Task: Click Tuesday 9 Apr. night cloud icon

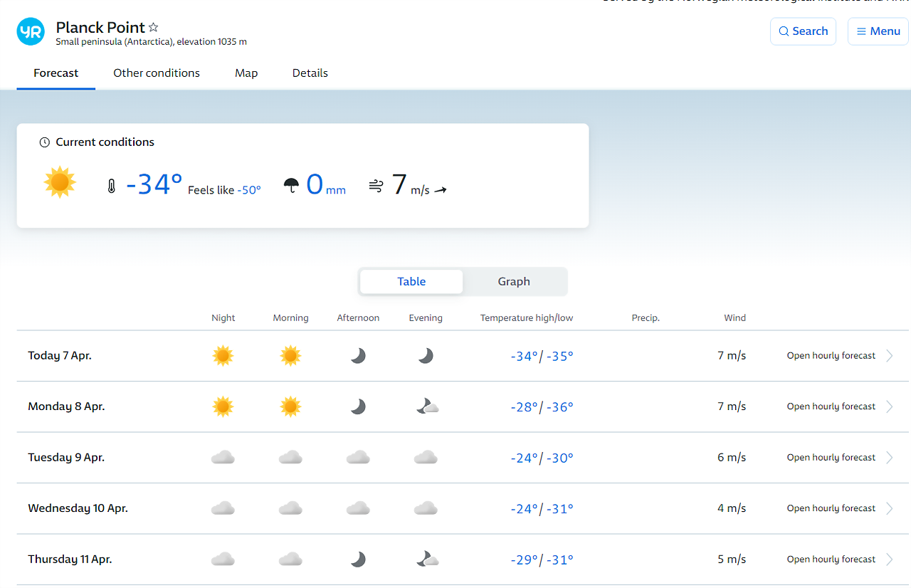Action: [223, 457]
